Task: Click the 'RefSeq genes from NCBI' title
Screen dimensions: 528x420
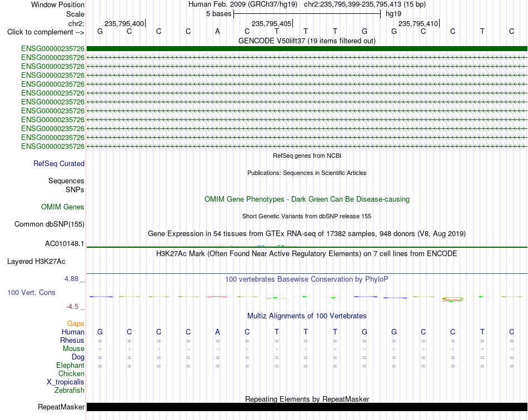Action: [x=307, y=156]
